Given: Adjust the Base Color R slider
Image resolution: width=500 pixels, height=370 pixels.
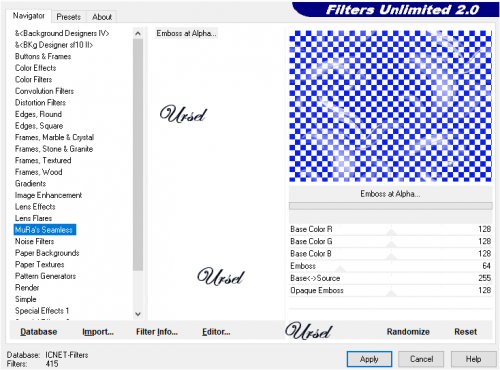Looking at the screenshot, I should [x=390, y=229].
